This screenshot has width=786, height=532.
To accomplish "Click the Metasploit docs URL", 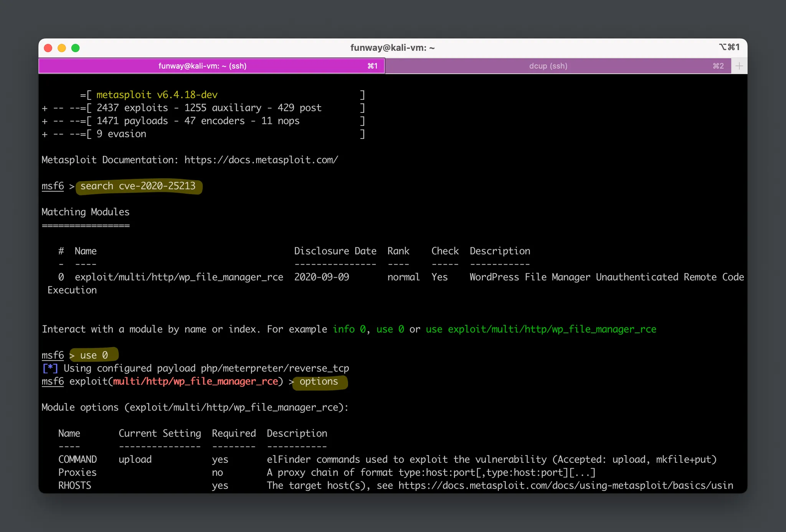I will click(261, 160).
